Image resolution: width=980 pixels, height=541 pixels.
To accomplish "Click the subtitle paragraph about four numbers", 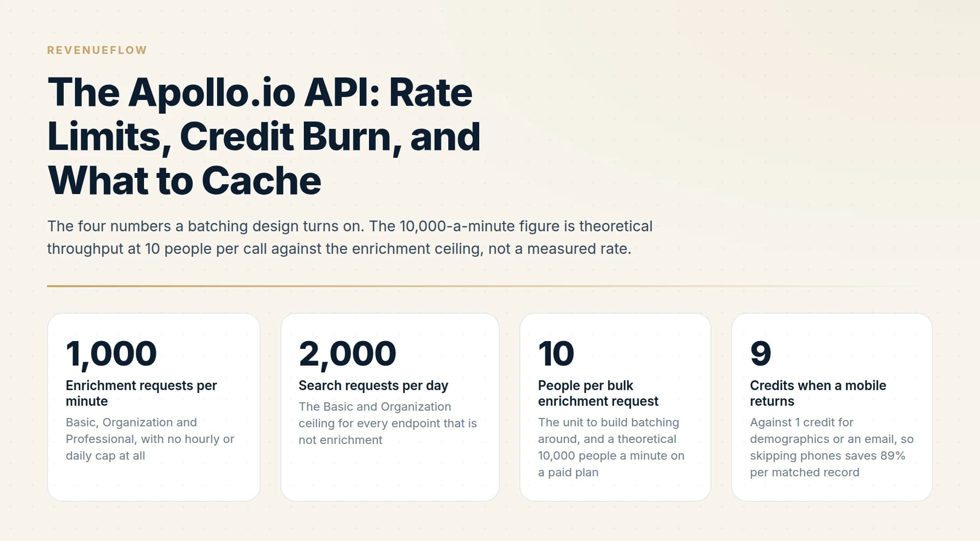I will click(350, 237).
